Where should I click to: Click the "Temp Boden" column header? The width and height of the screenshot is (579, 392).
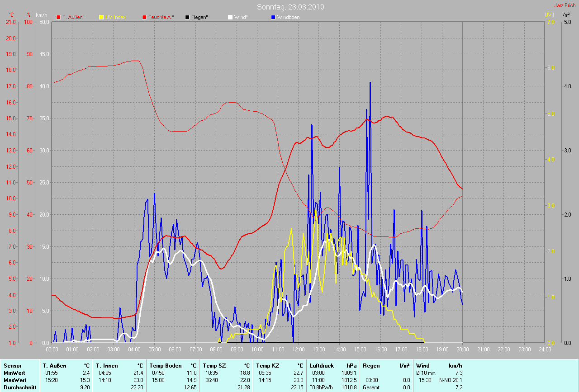pos(166,365)
